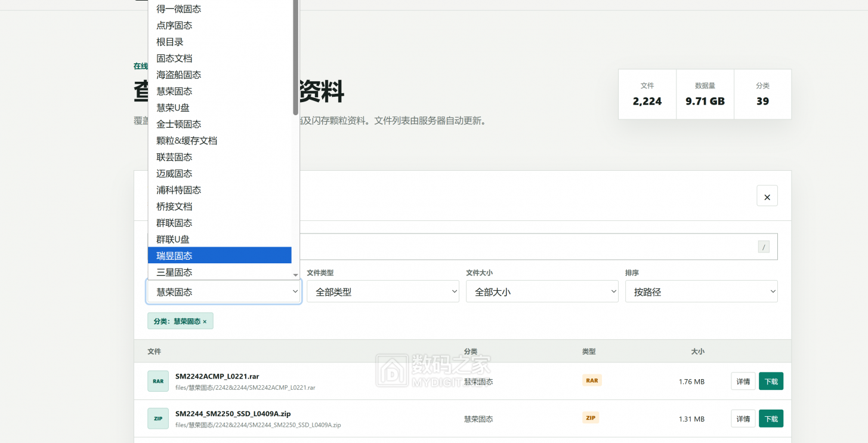Click the down arrow of the list scrollbar

click(x=295, y=275)
